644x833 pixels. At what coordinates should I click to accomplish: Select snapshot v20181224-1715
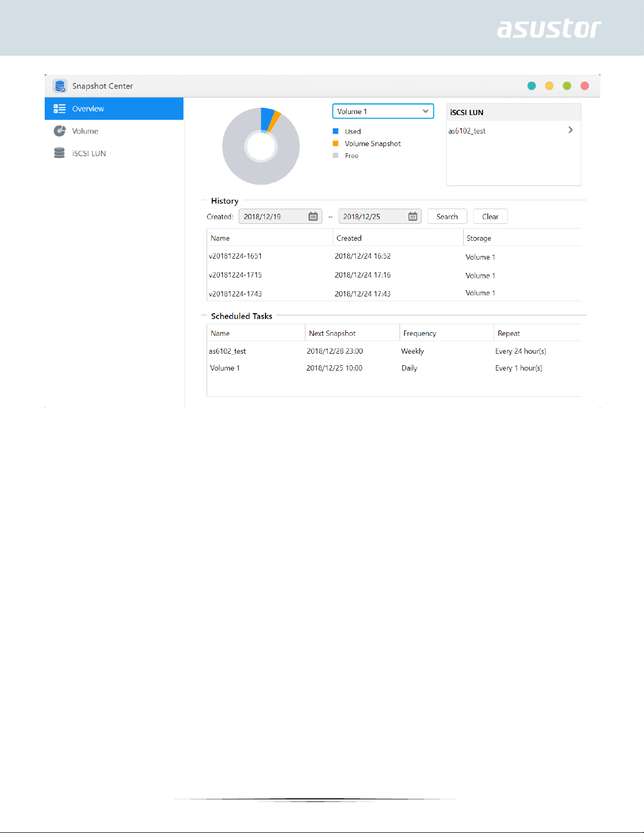pyautogui.click(x=236, y=275)
